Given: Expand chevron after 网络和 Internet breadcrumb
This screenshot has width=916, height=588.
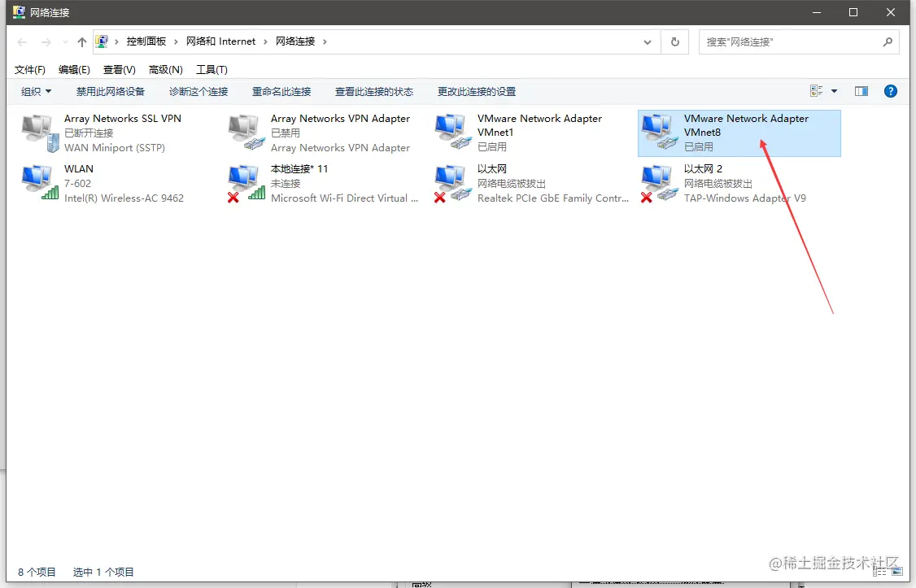Looking at the screenshot, I should pyautogui.click(x=265, y=41).
